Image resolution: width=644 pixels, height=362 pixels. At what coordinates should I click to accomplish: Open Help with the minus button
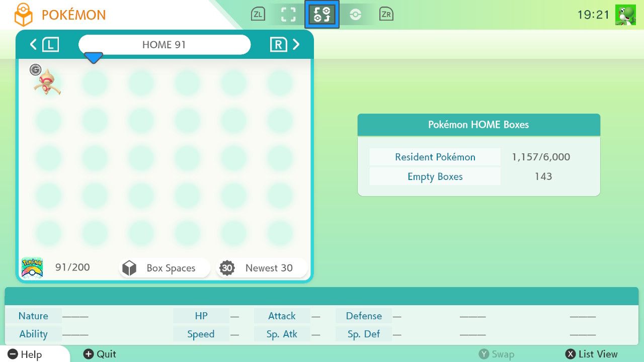tap(25, 354)
